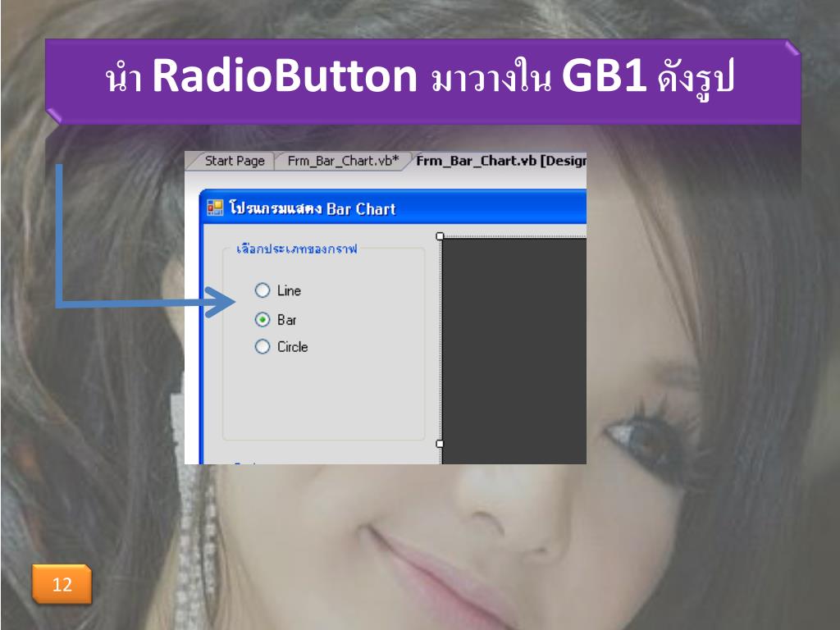Click the Bar Chart form title bar
840x630 pixels.
click(393, 208)
